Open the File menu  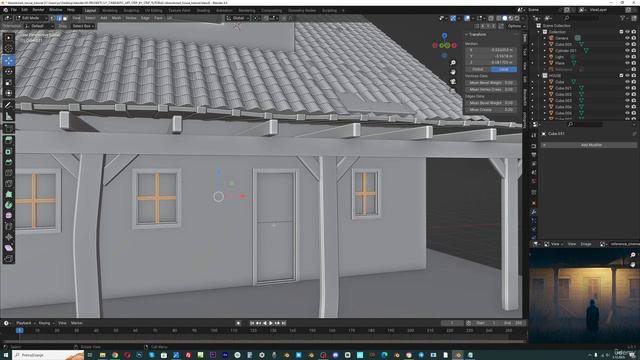13,10
